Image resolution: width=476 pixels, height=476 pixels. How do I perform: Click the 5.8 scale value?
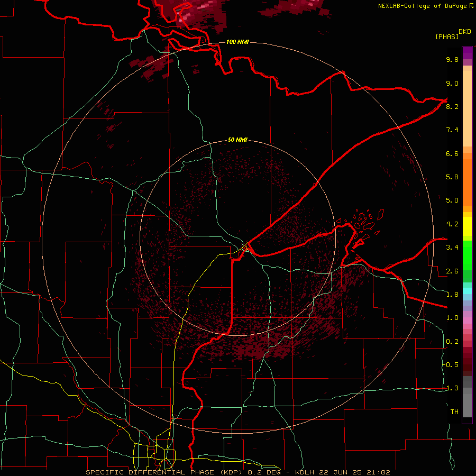(x=452, y=177)
